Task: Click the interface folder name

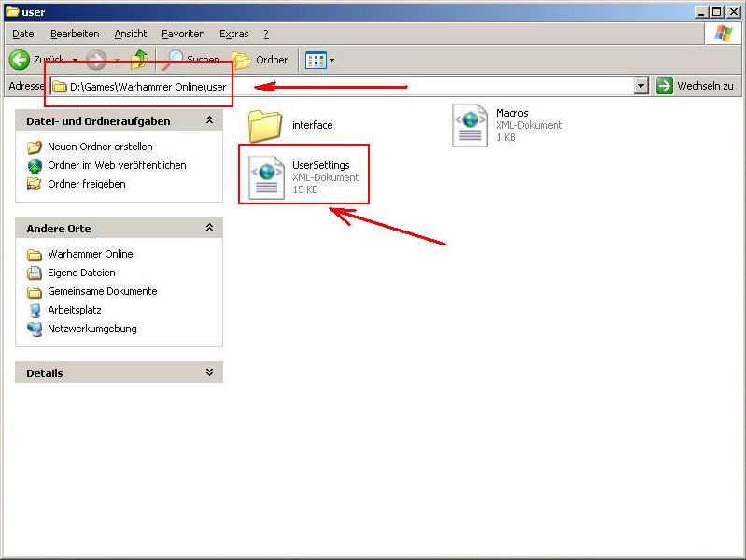Action: click(x=312, y=125)
